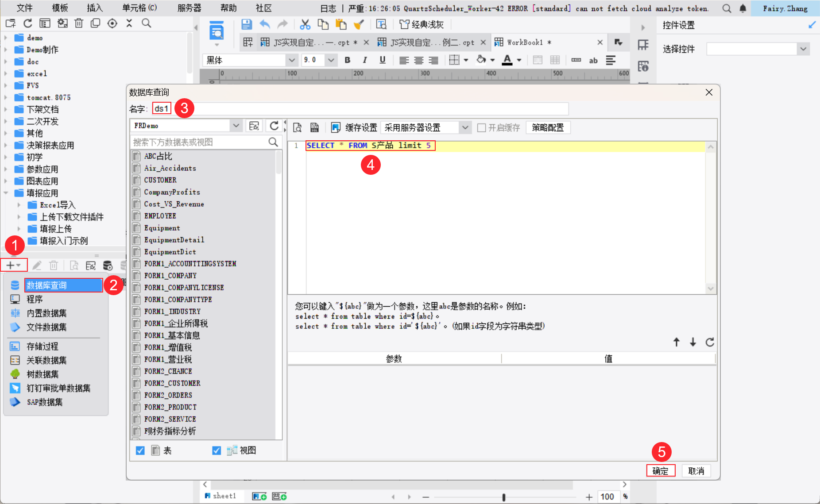
Task: Align cell text left
Action: [x=404, y=60]
